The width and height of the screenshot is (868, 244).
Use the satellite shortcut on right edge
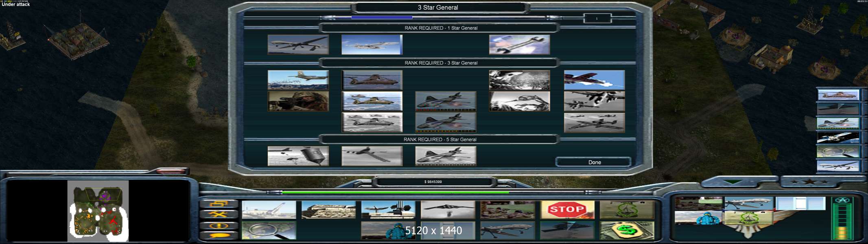838,137
